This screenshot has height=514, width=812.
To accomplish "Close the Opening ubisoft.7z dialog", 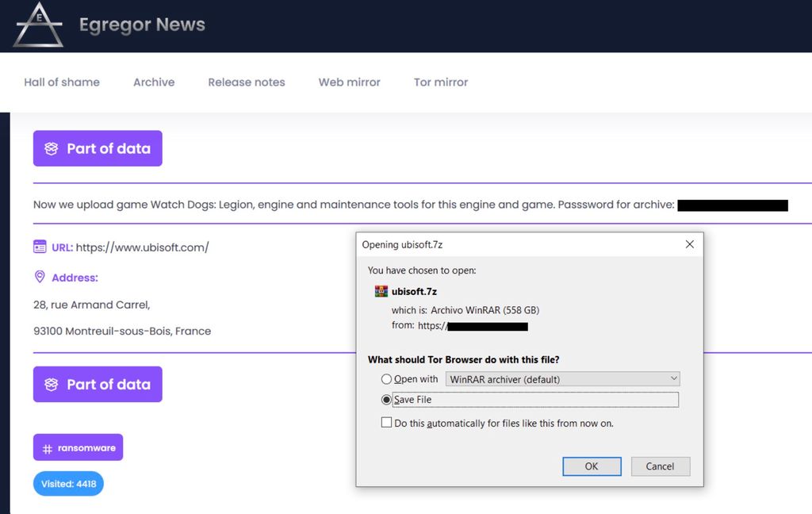I will pos(689,244).
